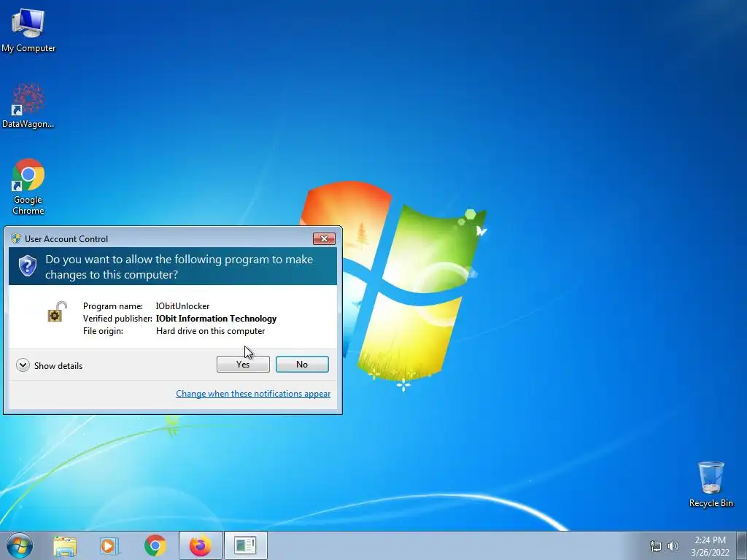Close the User Account Control dialog
This screenshot has height=560, width=747.
coord(324,238)
